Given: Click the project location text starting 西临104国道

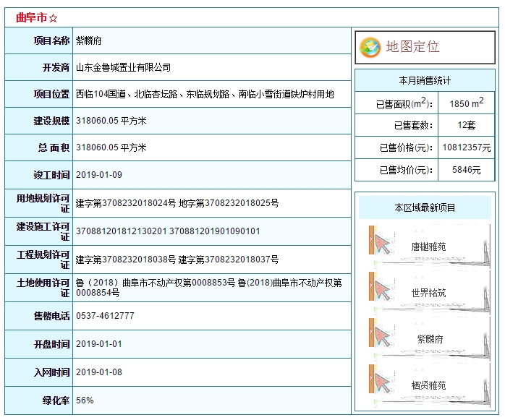Looking at the screenshot, I should point(205,94).
